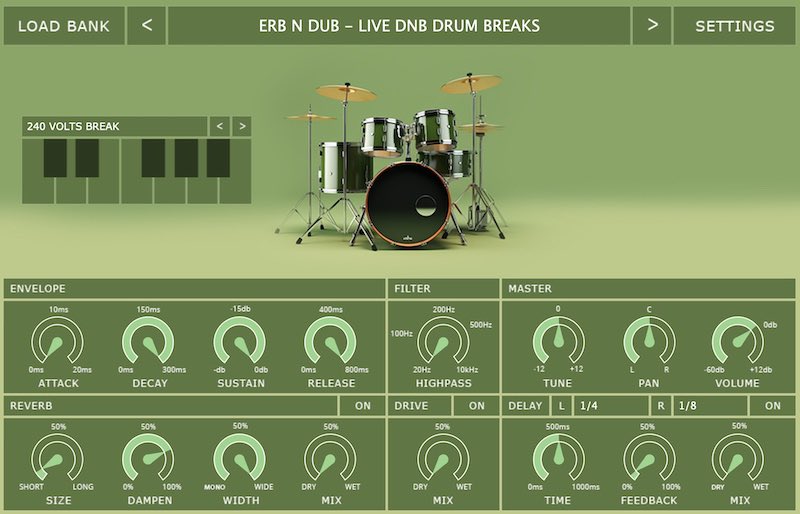Click the 400ms release value

331,309
